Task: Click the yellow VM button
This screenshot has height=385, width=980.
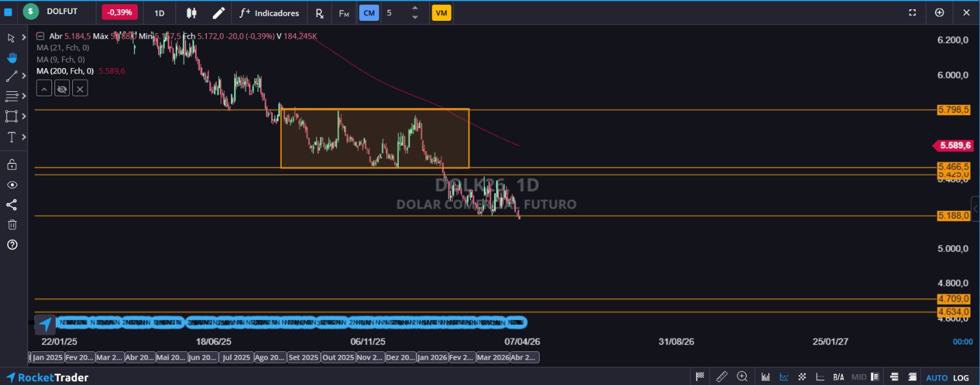Action: click(x=441, y=13)
